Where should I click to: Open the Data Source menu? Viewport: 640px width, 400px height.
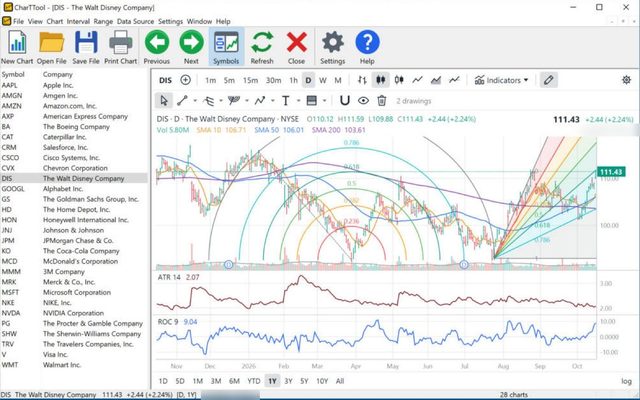click(136, 21)
